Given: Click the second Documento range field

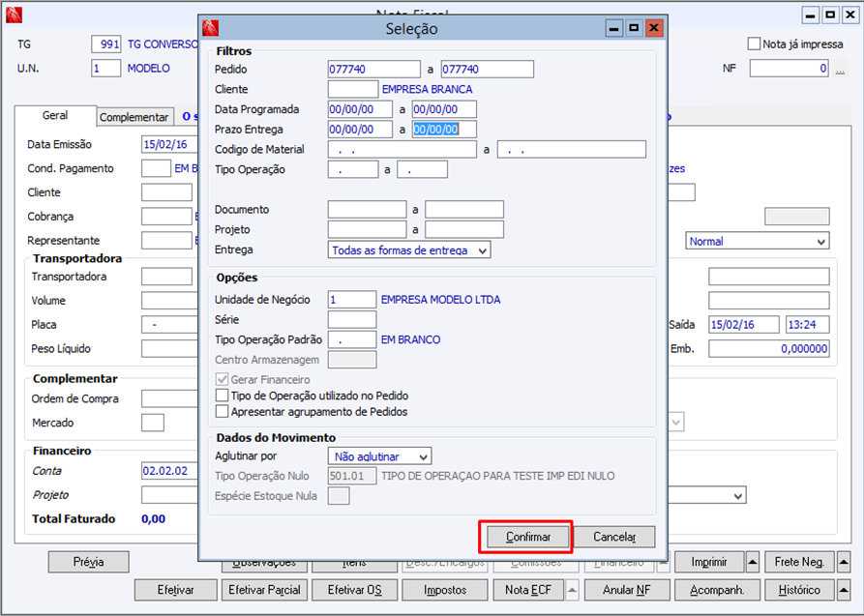Looking at the screenshot, I should click(464, 210).
